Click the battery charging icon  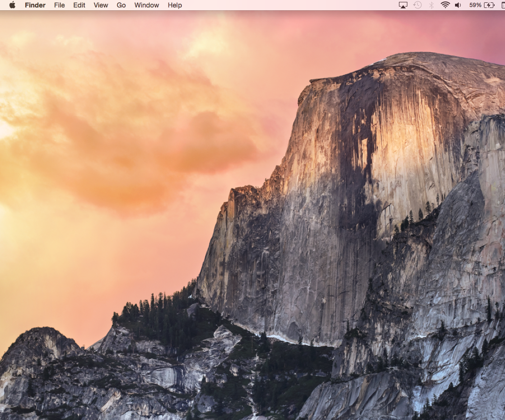[x=489, y=5]
